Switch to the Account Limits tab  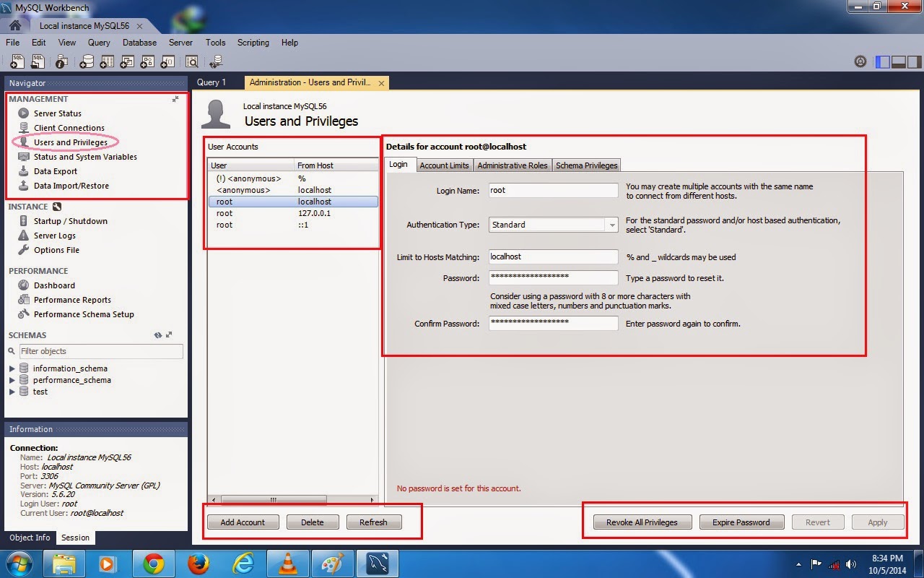coord(445,165)
